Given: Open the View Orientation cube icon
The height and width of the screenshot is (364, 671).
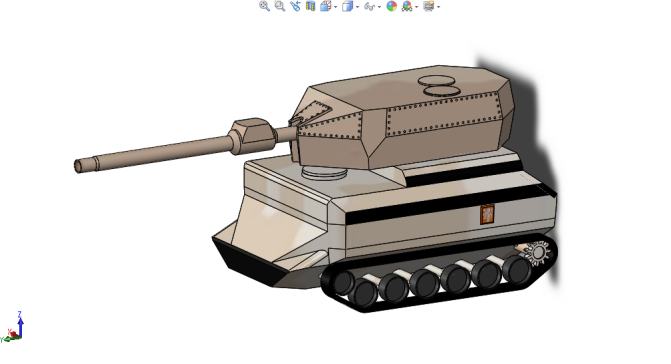Looking at the screenshot, I should click(326, 6).
